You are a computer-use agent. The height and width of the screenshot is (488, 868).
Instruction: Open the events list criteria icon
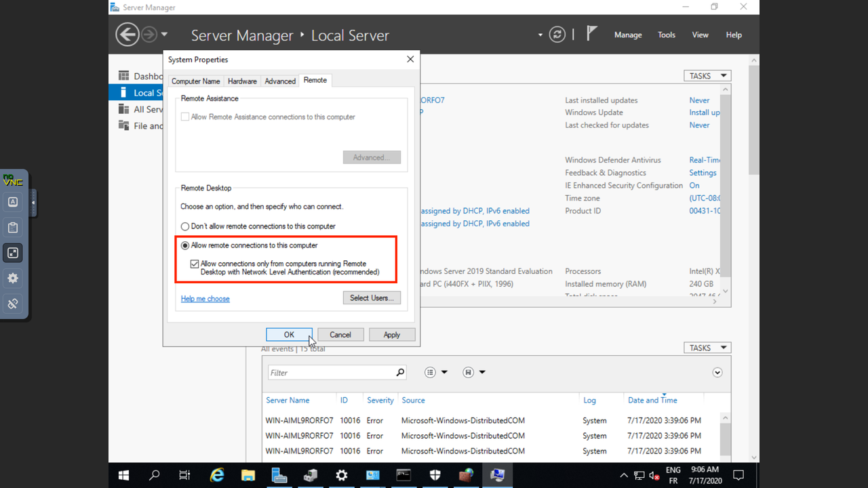(x=430, y=372)
